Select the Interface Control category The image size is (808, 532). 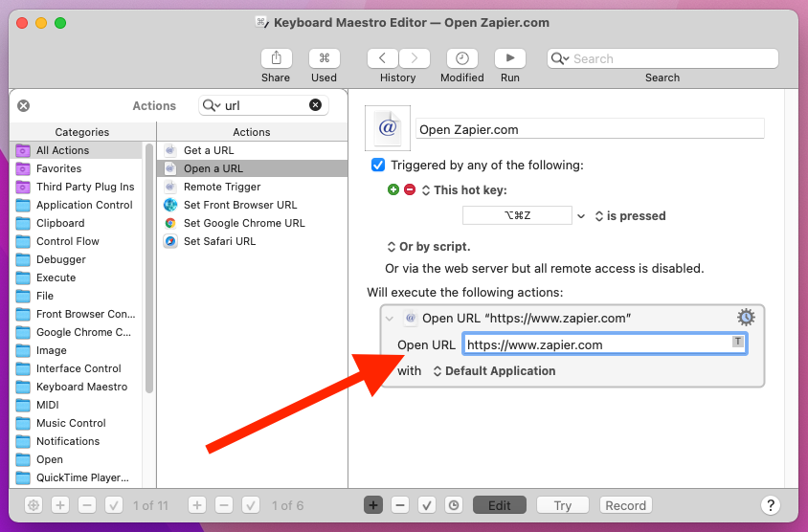[77, 368]
